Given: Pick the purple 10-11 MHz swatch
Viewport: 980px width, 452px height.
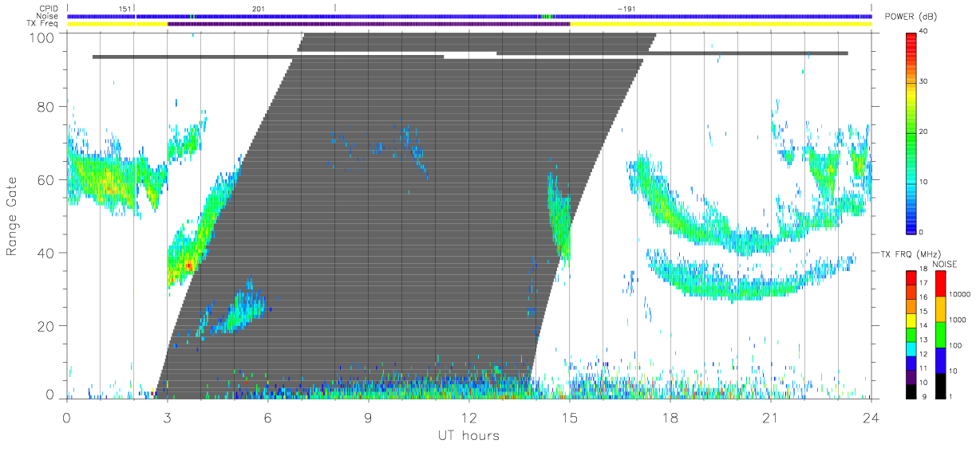Looking at the screenshot, I should [x=911, y=378].
